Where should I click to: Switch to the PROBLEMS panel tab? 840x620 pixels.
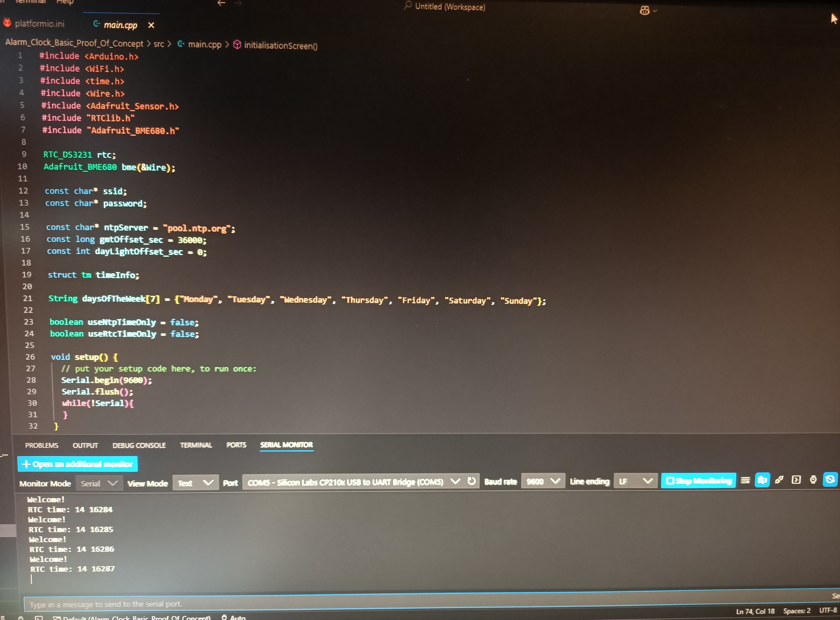coord(42,446)
